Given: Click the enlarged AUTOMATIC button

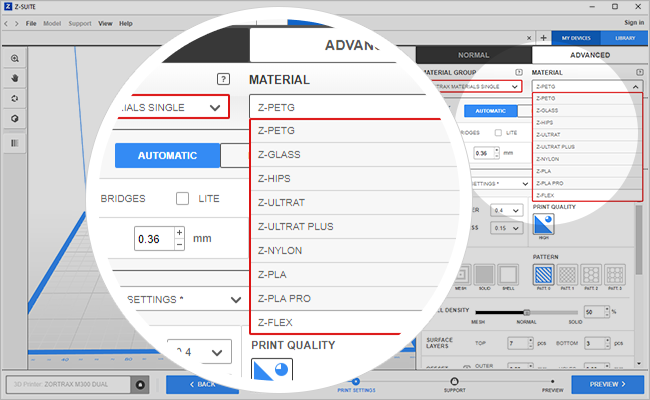Looking at the screenshot, I should [167, 156].
